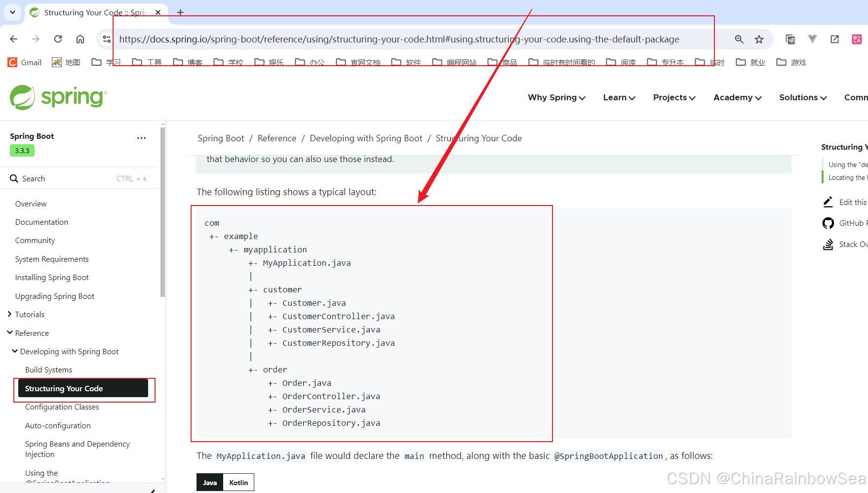Click the Stack Overflow icon

tap(829, 244)
